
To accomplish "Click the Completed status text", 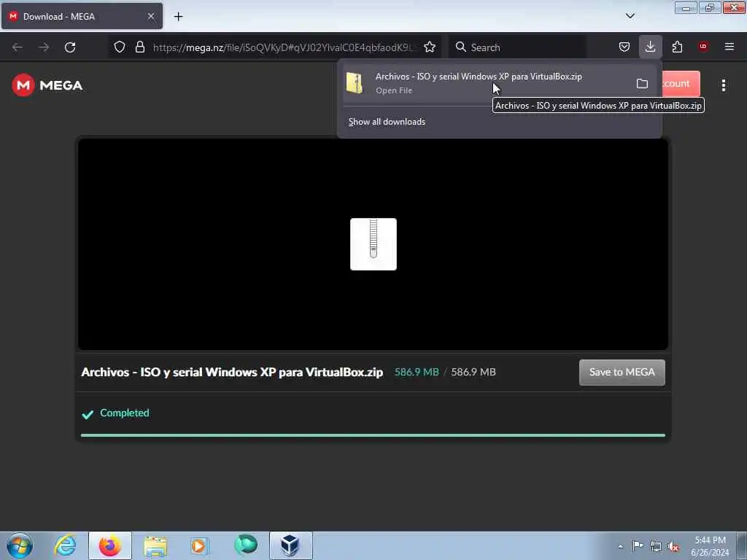I will tap(124, 413).
